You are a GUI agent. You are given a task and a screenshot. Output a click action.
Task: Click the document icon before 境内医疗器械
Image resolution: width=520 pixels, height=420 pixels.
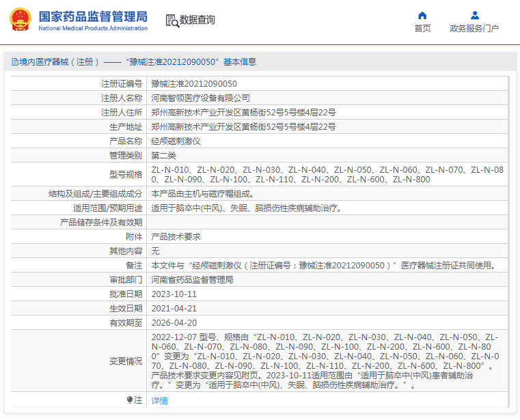(x=14, y=62)
